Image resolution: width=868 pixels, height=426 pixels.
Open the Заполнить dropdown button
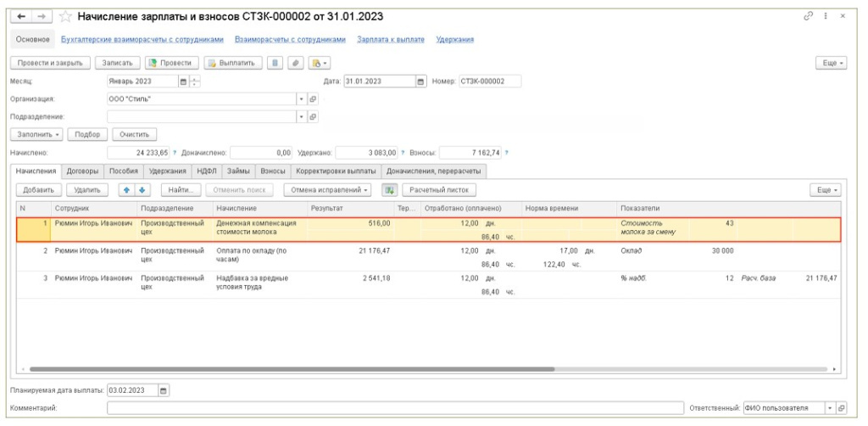[36, 134]
